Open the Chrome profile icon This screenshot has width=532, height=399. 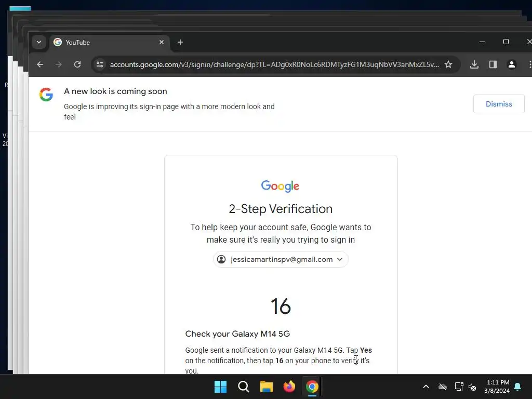coord(512,64)
